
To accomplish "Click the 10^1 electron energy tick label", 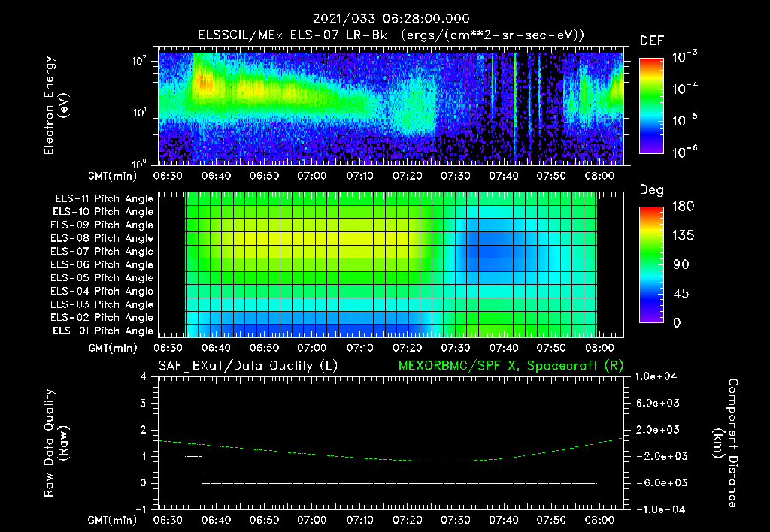I will 139,113.
